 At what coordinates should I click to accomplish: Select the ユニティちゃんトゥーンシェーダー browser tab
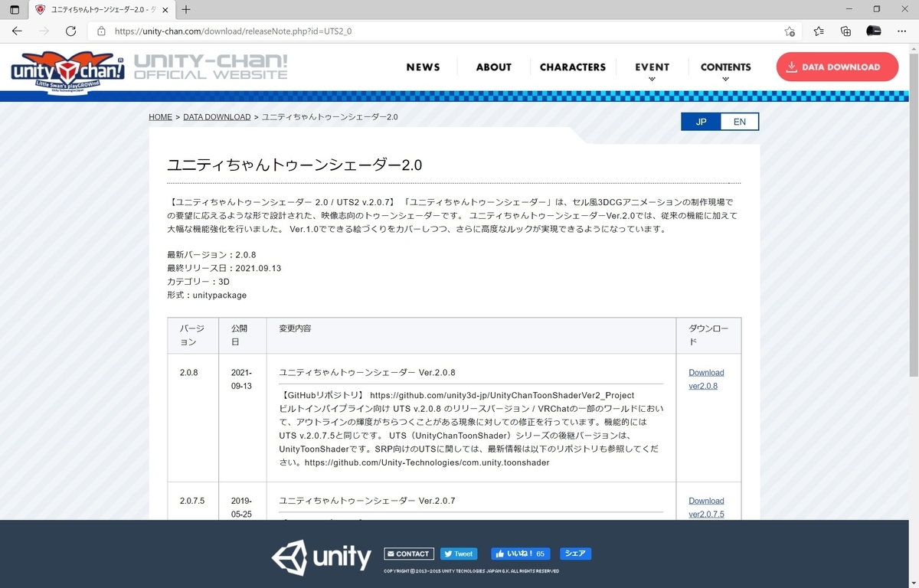point(103,10)
